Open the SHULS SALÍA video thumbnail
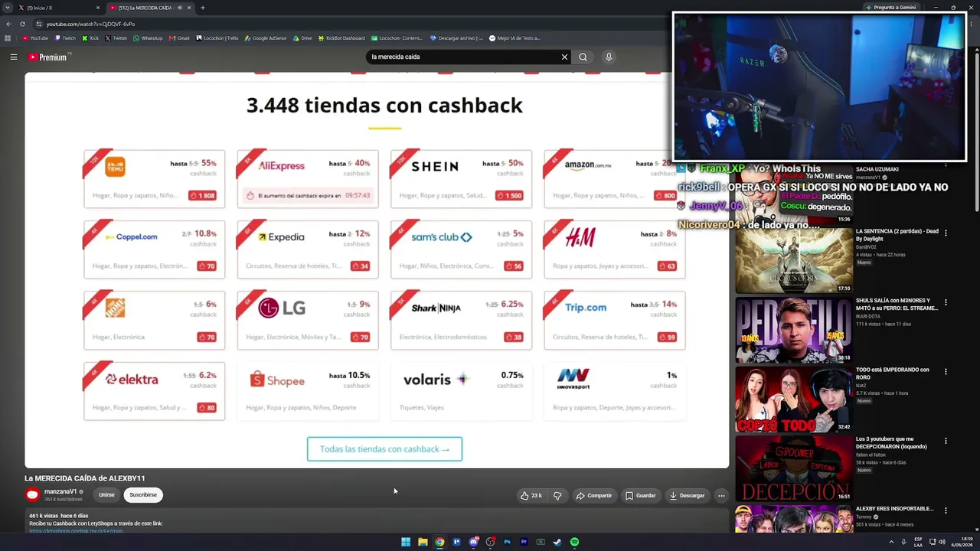Image resolution: width=980 pixels, height=551 pixels. 794,330
